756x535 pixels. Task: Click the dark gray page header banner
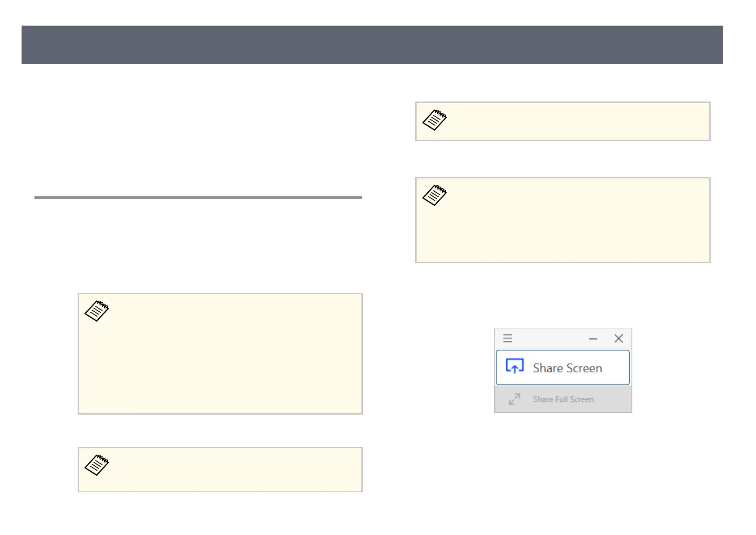click(372, 44)
